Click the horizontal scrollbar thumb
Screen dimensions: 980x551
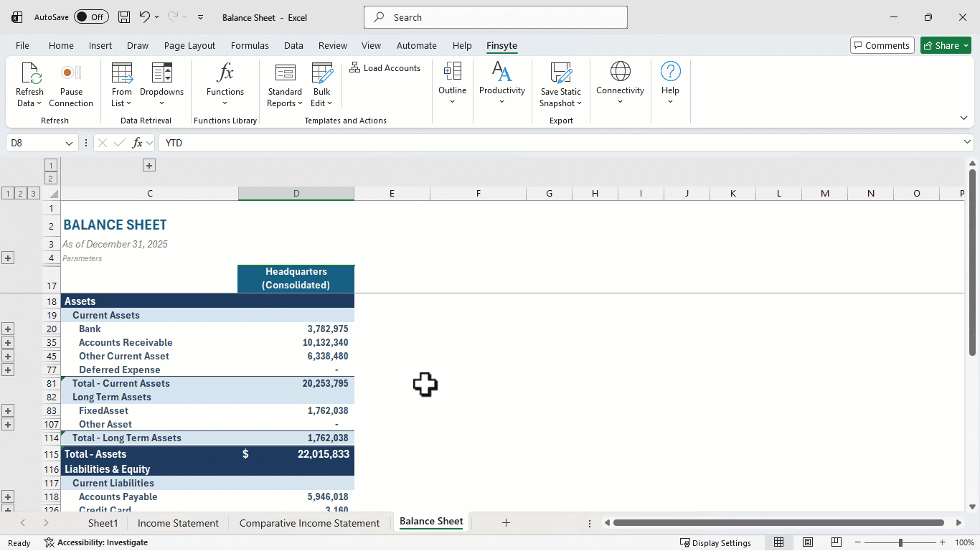tap(778, 523)
